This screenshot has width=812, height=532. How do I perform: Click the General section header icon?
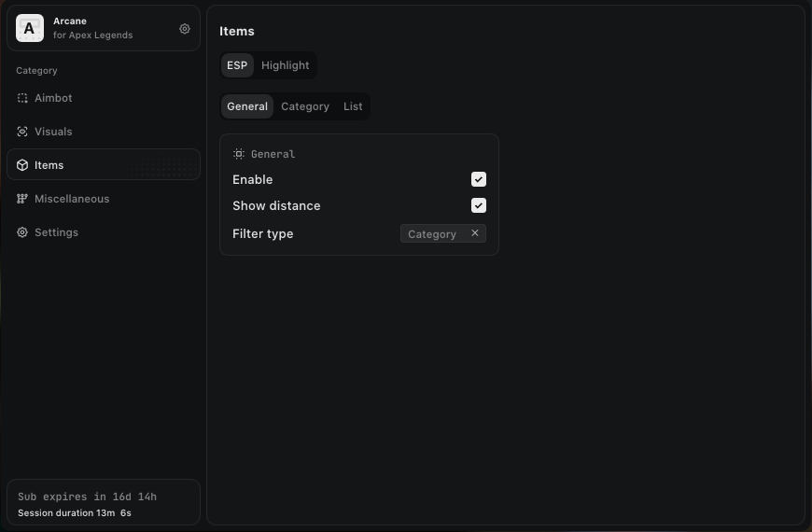[x=239, y=154]
